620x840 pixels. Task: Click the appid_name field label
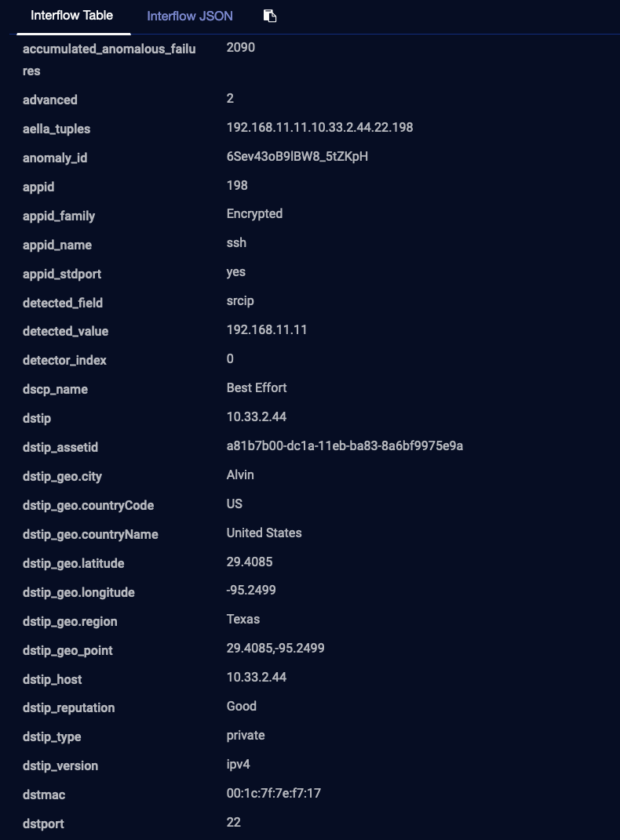[57, 245]
